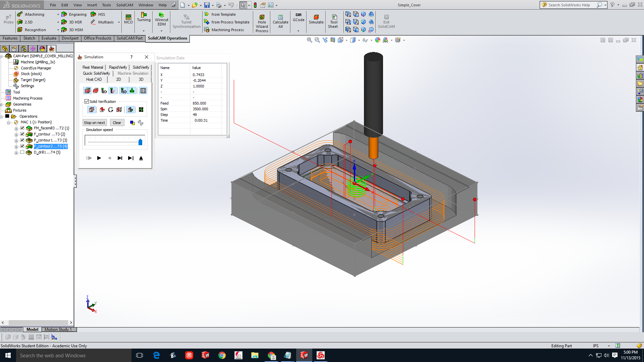Uncheck the Solid Verification checkbox
The height and width of the screenshot is (362, 644).
click(x=87, y=101)
